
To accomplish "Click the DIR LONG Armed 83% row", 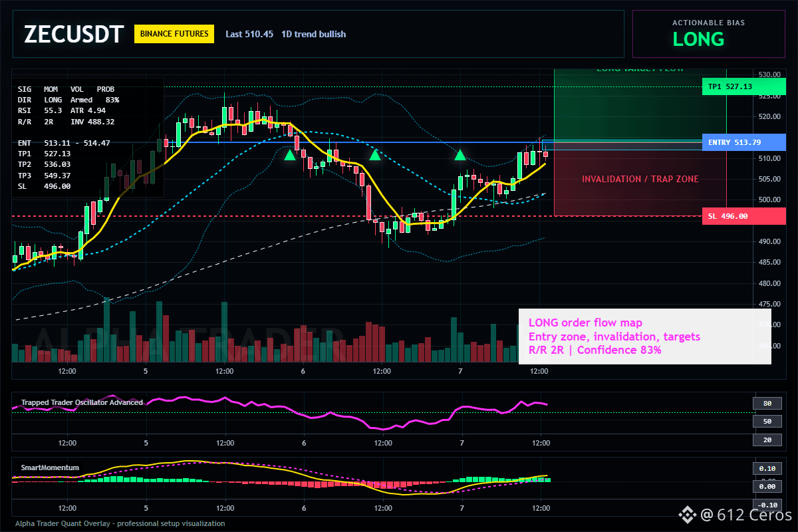I will click(68, 100).
